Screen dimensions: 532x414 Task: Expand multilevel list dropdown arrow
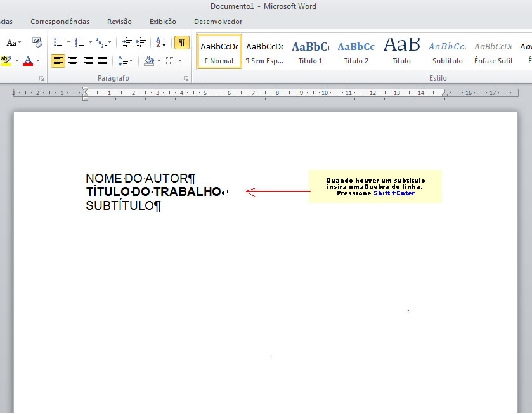110,42
